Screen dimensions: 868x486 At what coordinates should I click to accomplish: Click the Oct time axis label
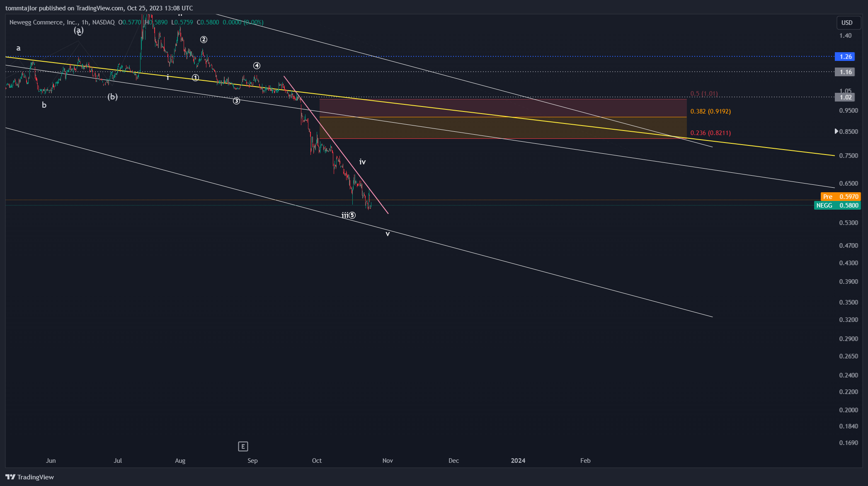[317, 461]
